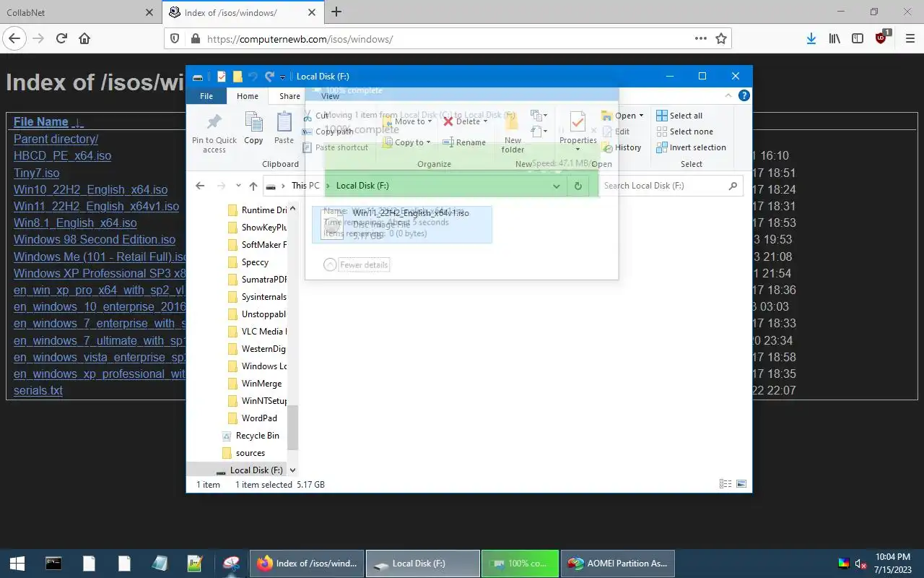Image resolution: width=924 pixels, height=578 pixels.
Task: Click This PC breadcrumb
Action: (x=305, y=186)
